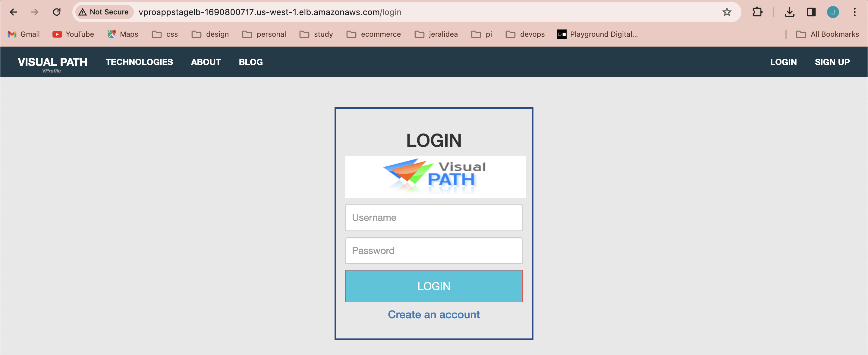868x355 pixels.
Task: Open the profile avatar J
Action: click(x=833, y=12)
